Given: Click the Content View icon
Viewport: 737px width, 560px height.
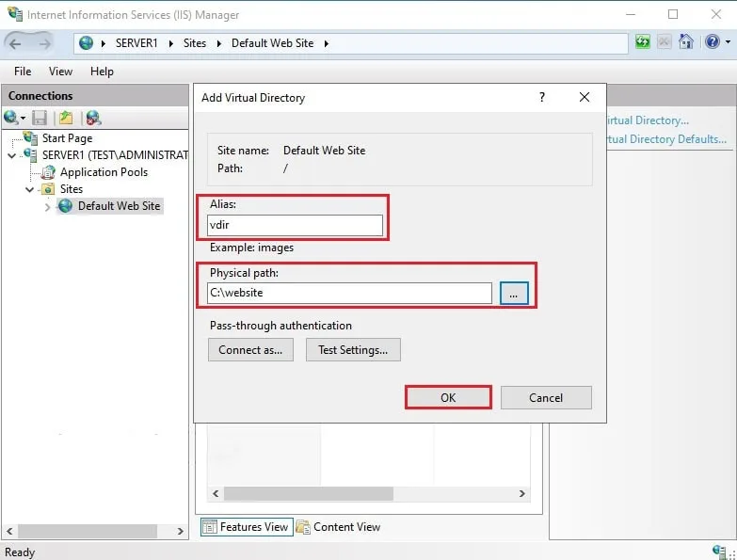Looking at the screenshot, I should point(303,527).
